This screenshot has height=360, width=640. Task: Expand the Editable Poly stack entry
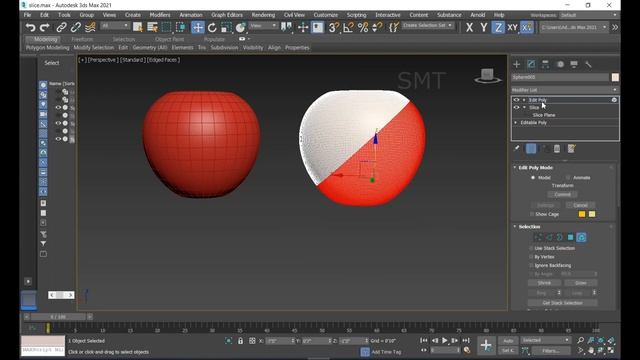[516, 122]
